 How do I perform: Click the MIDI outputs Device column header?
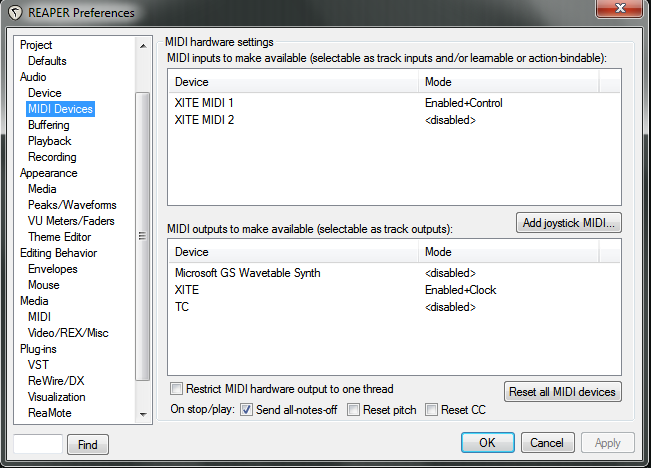click(x=294, y=252)
